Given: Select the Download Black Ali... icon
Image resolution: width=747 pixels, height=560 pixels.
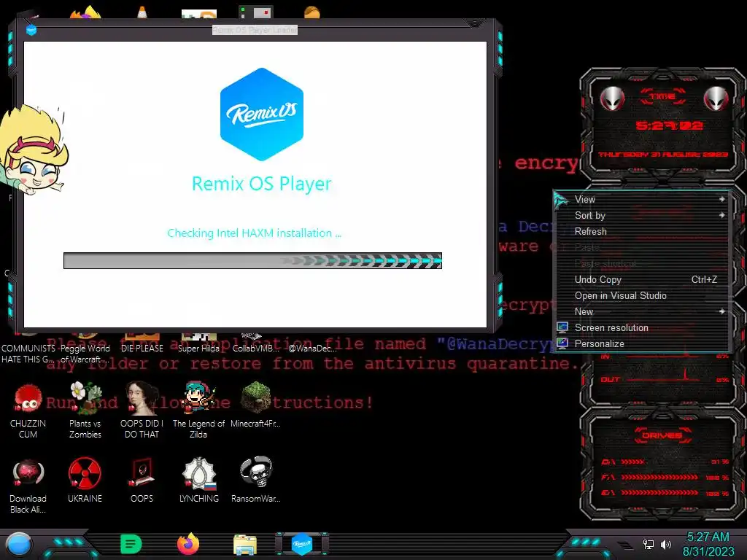Looking at the screenshot, I should [28, 486].
